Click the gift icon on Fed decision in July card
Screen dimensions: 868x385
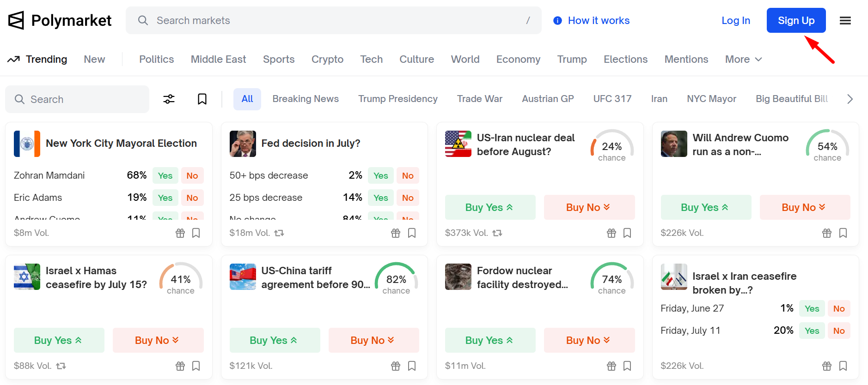(x=396, y=233)
